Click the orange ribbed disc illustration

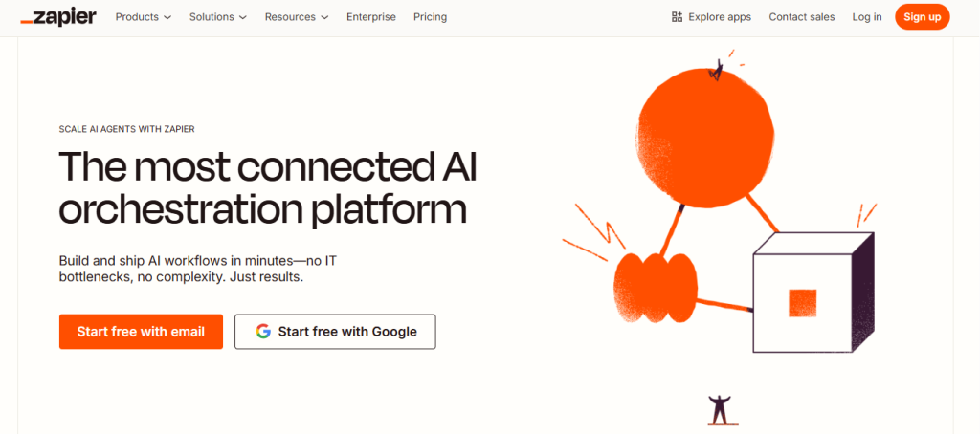click(x=653, y=287)
